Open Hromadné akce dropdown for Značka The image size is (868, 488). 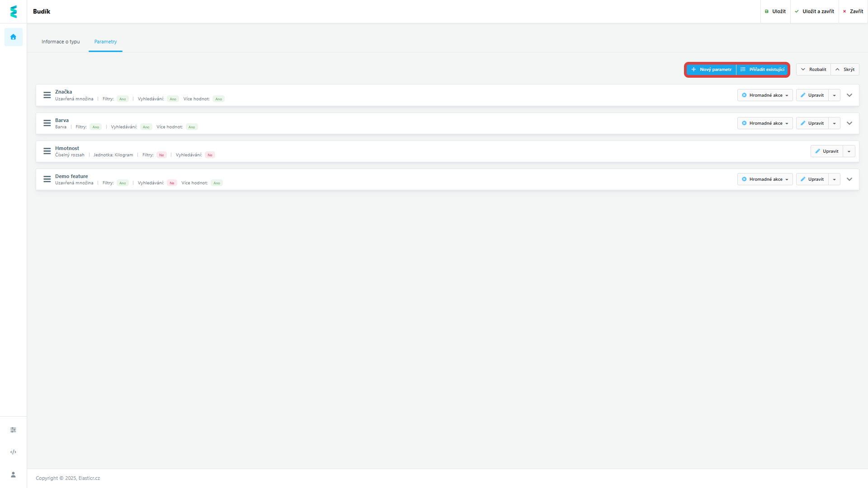click(765, 95)
